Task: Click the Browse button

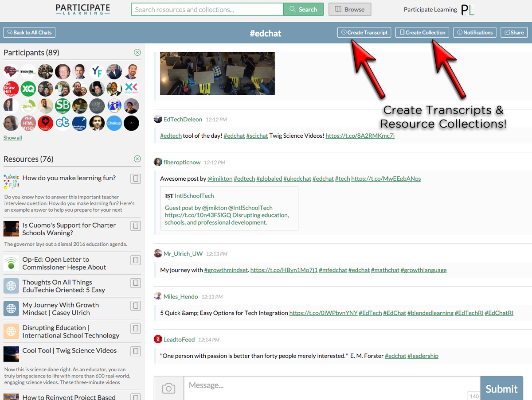Action: point(350,9)
